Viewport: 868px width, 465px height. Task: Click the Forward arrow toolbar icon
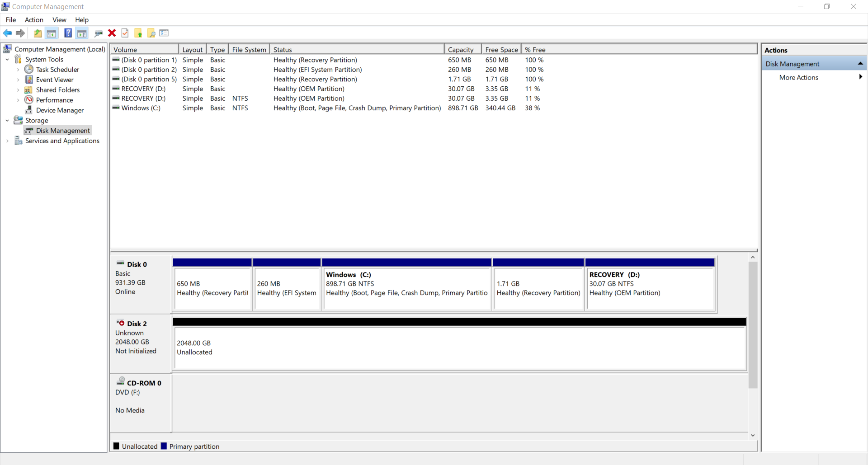[20, 33]
